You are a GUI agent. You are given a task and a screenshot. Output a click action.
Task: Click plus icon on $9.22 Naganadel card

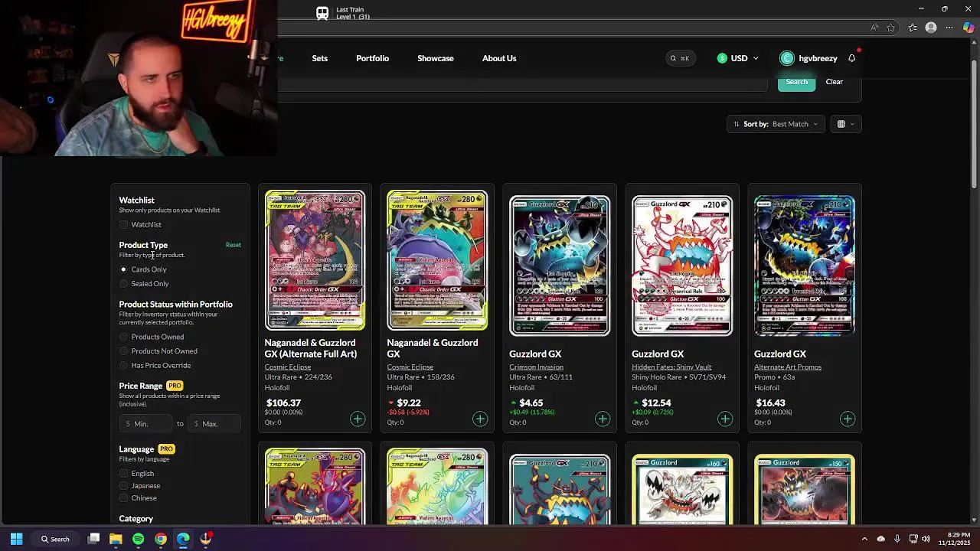click(480, 419)
